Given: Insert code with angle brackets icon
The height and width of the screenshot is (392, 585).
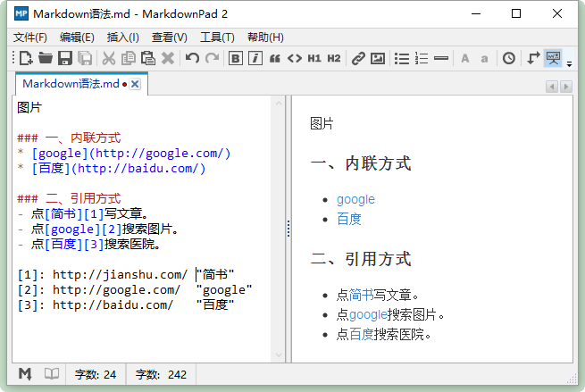Looking at the screenshot, I should coord(295,58).
